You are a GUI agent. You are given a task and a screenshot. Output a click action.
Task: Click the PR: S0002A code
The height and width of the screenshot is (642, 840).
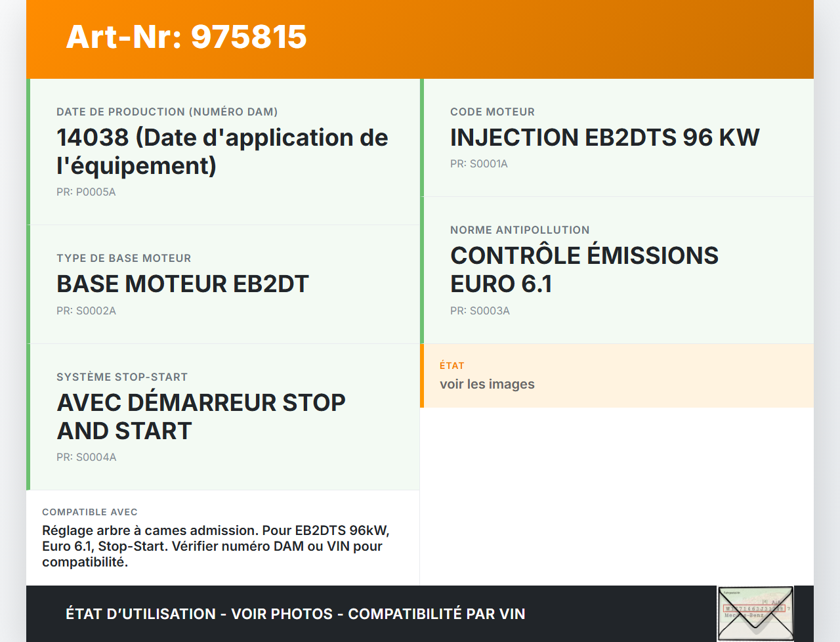coord(86,311)
